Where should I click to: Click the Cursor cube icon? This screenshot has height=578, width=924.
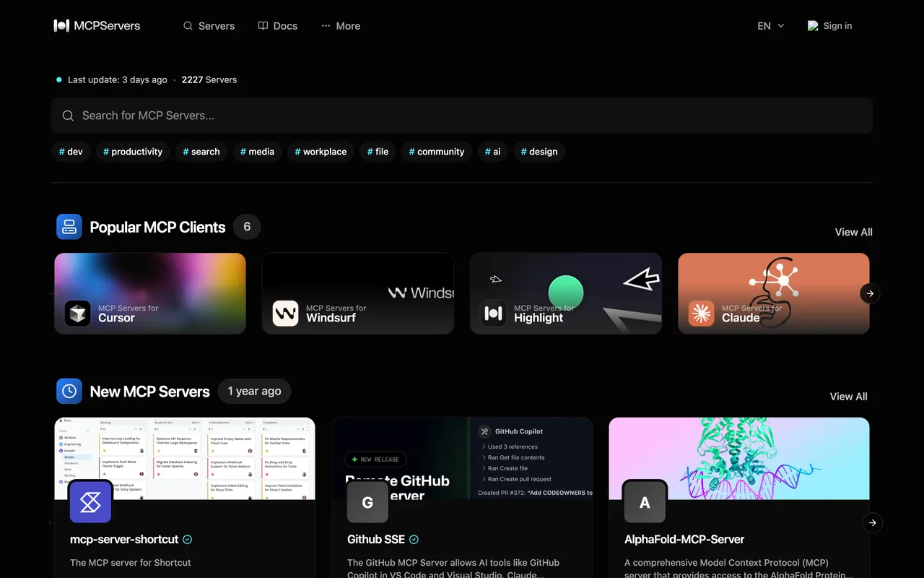click(78, 314)
